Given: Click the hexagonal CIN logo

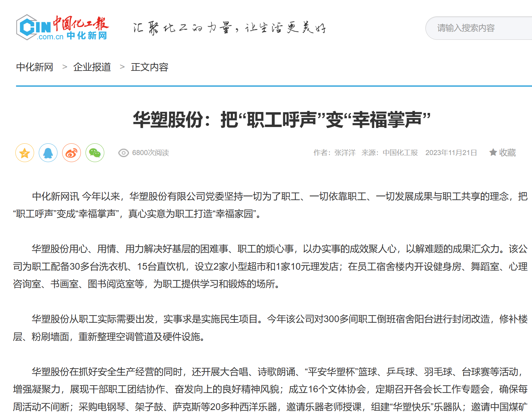Looking at the screenshot, I should [33, 27].
